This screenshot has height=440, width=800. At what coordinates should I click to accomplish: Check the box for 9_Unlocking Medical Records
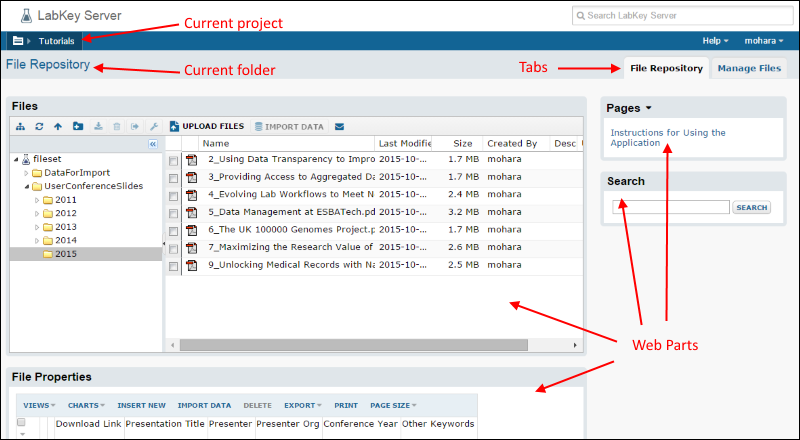tap(173, 266)
